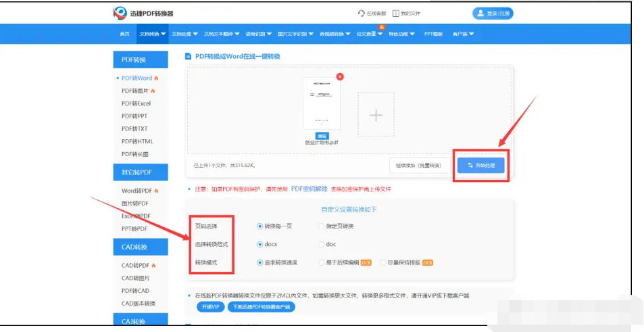This screenshot has height=332, width=644.
Task: Click the 创业计划书.pdf thumbnail preview
Action: point(322,103)
